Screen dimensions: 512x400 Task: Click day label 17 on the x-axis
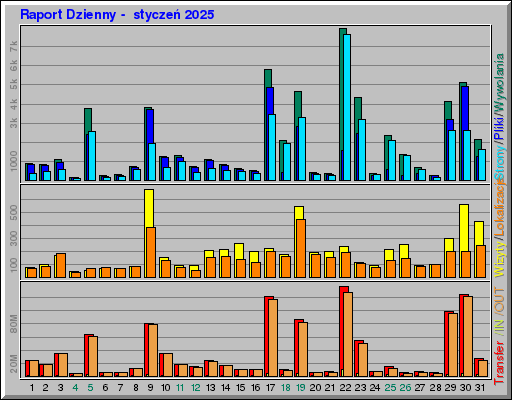(270, 388)
